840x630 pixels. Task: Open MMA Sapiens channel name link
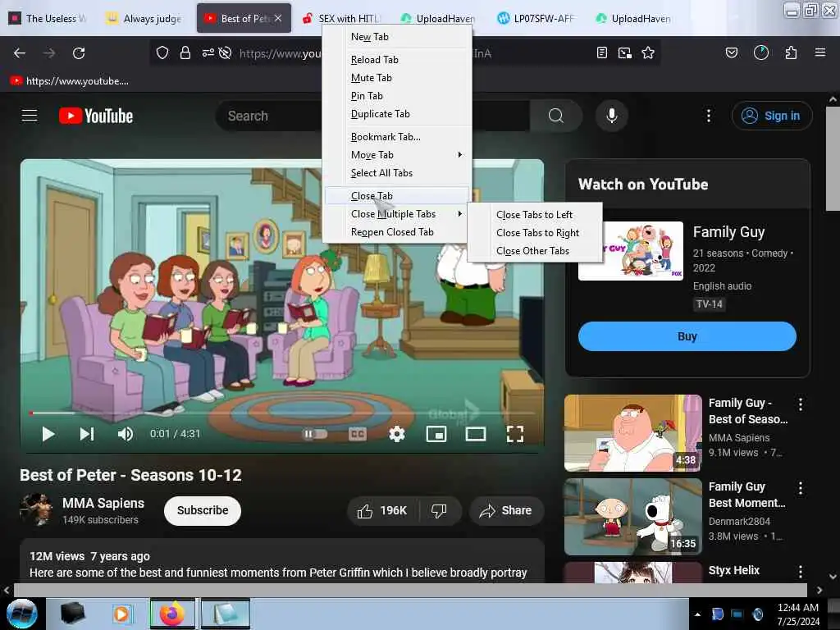(x=103, y=503)
